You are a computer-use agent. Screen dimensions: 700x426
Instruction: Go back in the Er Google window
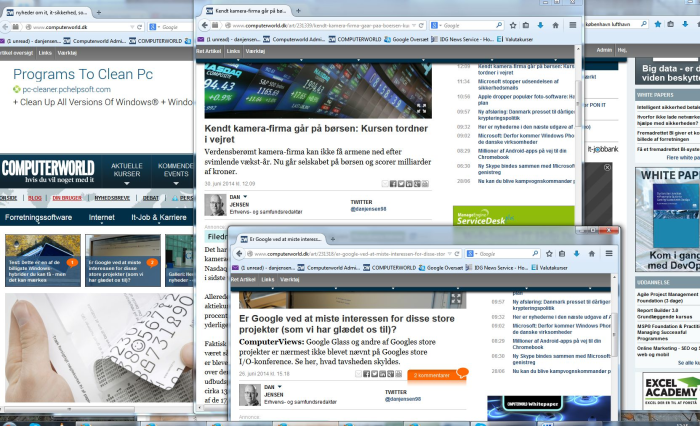(x=239, y=254)
